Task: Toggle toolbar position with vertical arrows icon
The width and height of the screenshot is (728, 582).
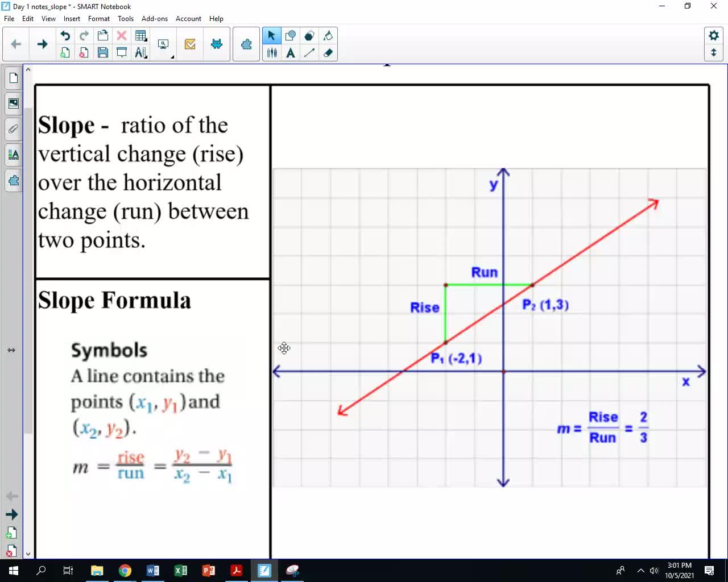Action: click(x=714, y=52)
